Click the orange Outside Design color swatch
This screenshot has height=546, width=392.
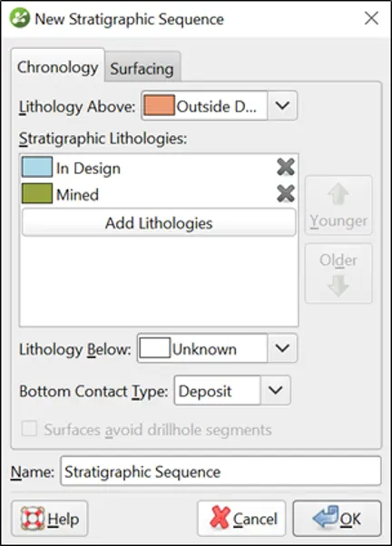point(159,105)
